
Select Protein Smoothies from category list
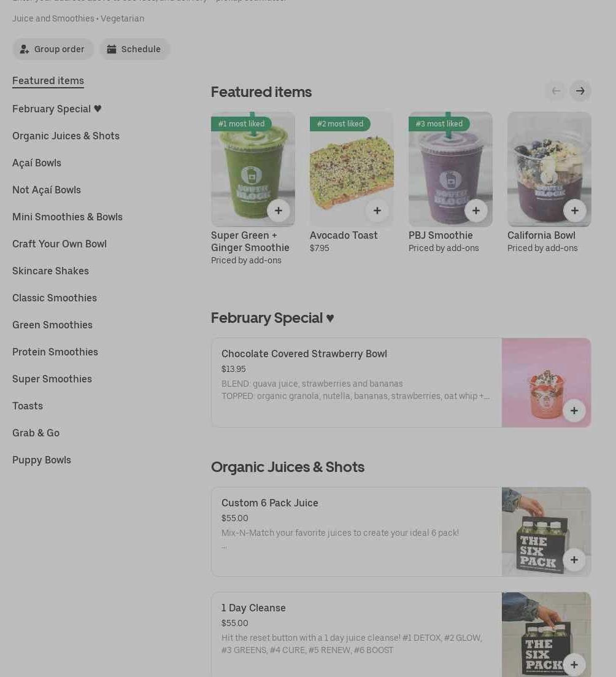(x=55, y=352)
